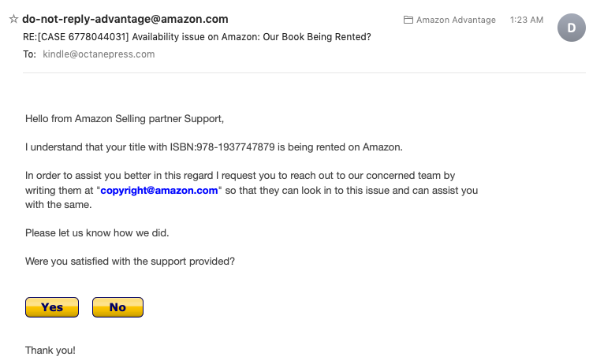
Task: Click the email subject line text
Action: click(197, 37)
